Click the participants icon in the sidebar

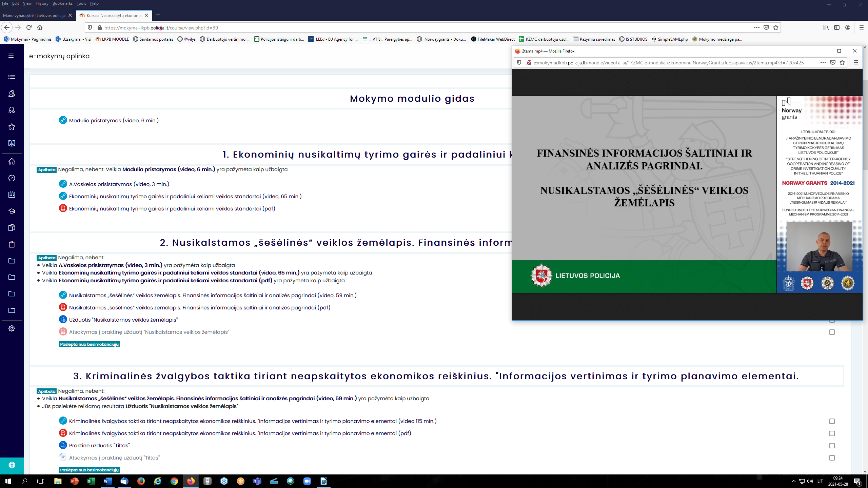point(12,94)
